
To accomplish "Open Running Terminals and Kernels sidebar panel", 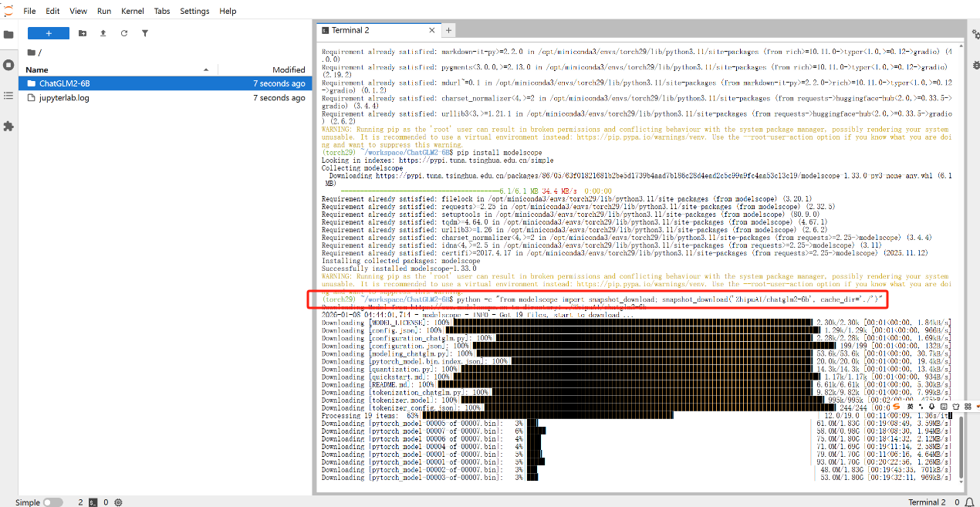I will [8, 65].
